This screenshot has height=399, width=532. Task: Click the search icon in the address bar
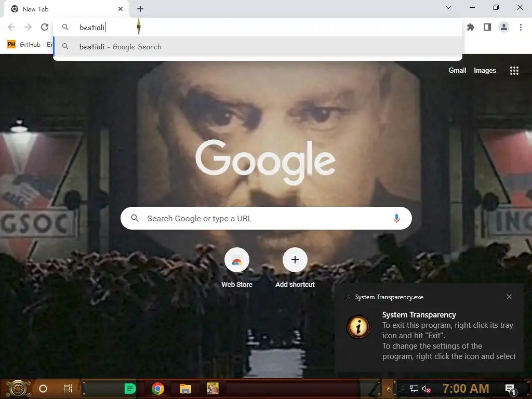click(x=65, y=27)
